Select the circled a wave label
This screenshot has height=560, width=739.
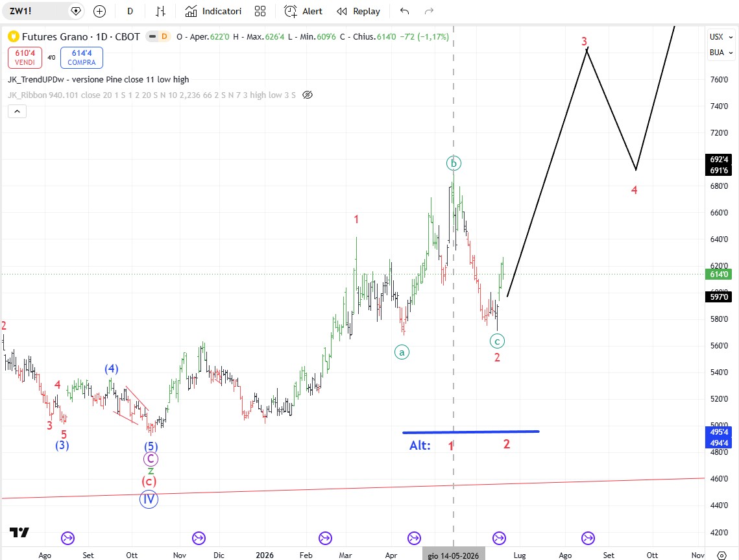tap(402, 352)
